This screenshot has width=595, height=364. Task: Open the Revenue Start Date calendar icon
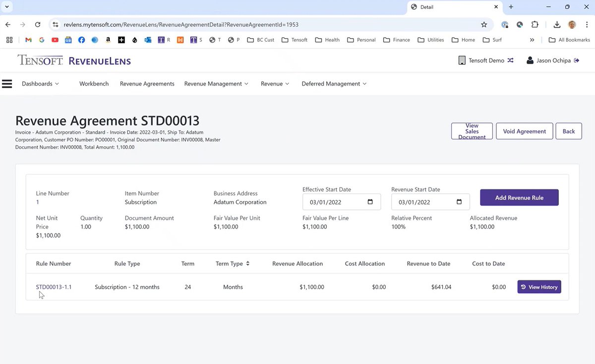click(x=459, y=202)
